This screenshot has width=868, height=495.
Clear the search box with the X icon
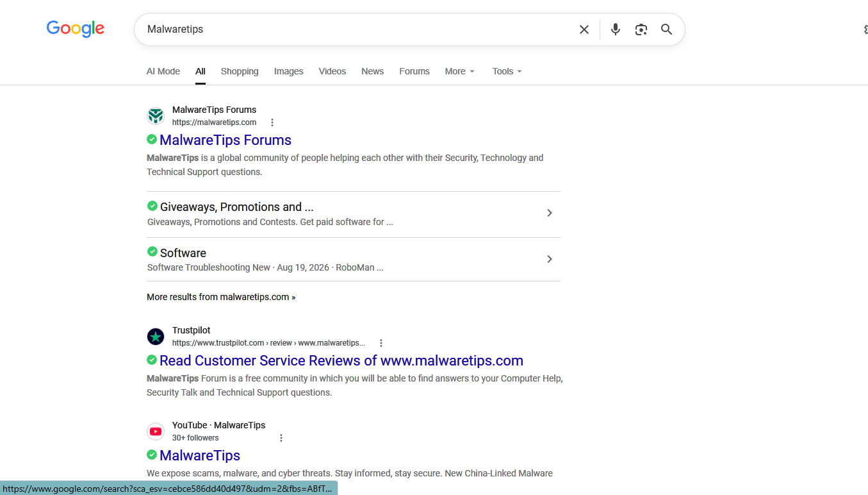coord(584,29)
